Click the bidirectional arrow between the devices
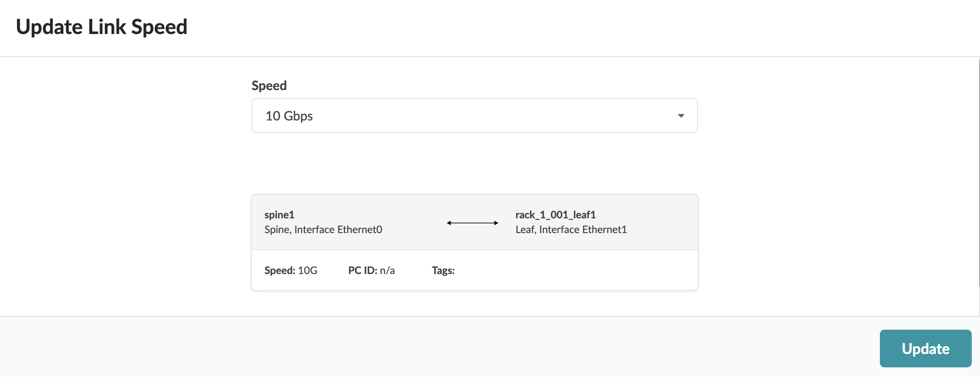Image resolution: width=980 pixels, height=377 pixels. tap(473, 223)
